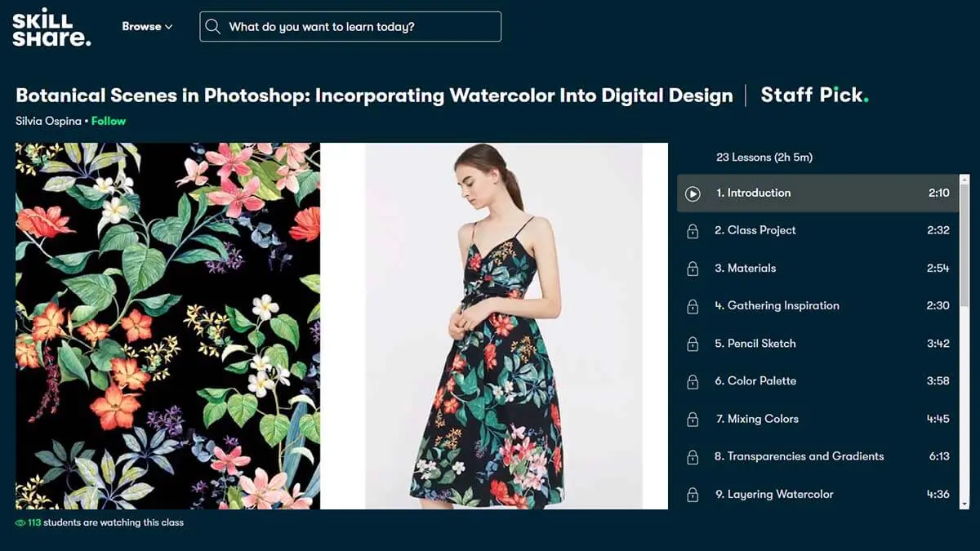Click lock icon beside Class Project lesson

(x=693, y=231)
